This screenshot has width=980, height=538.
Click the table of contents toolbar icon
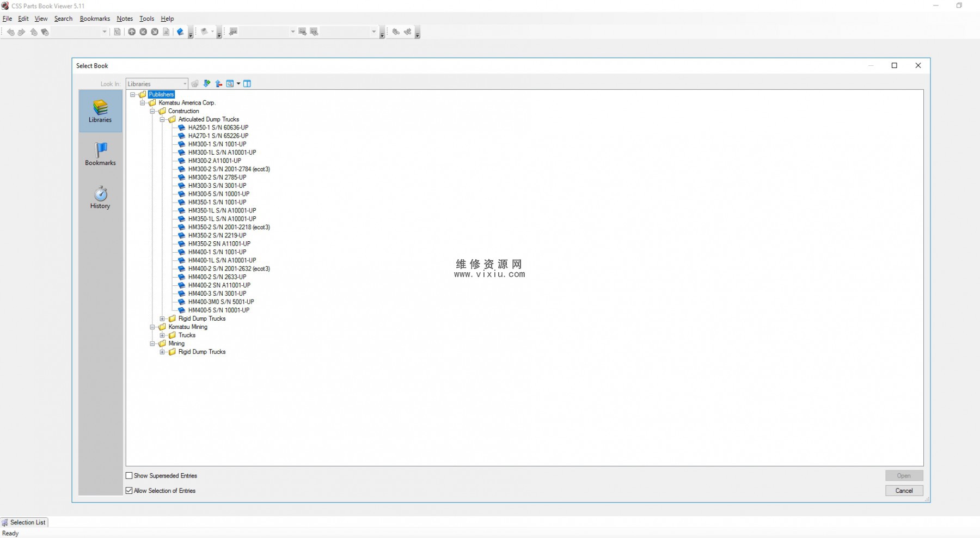pyautogui.click(x=117, y=32)
